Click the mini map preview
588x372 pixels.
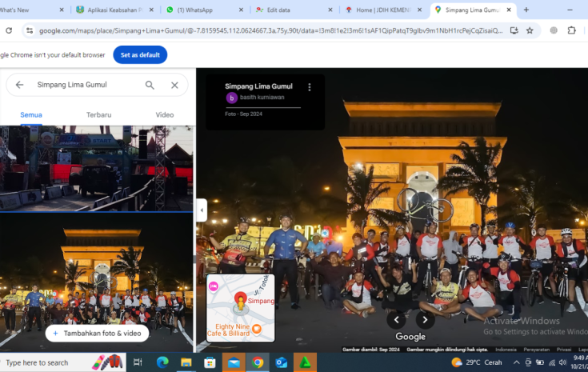click(241, 308)
